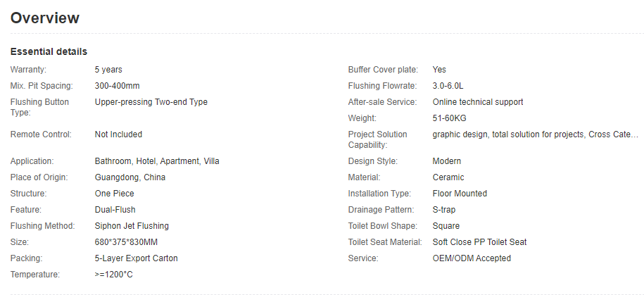Viewport: 644px width, 295px height.
Task: Click the Warranty value 5 years
Action: pos(108,70)
